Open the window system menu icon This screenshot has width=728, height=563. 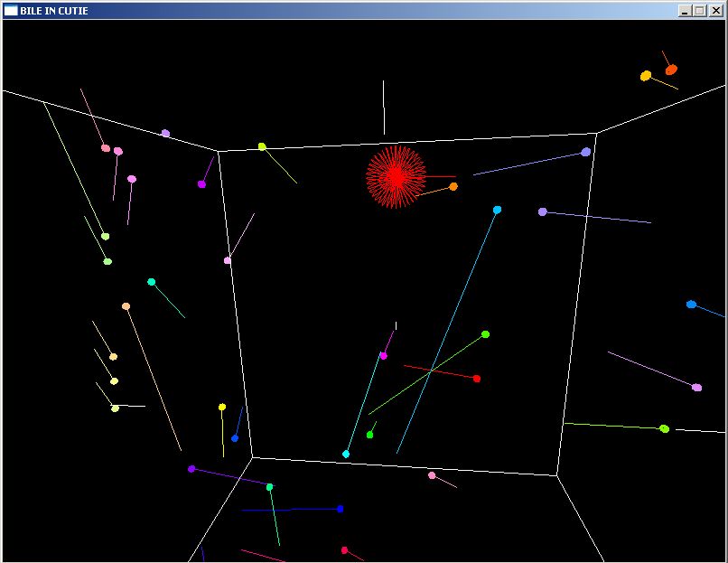click(11, 11)
